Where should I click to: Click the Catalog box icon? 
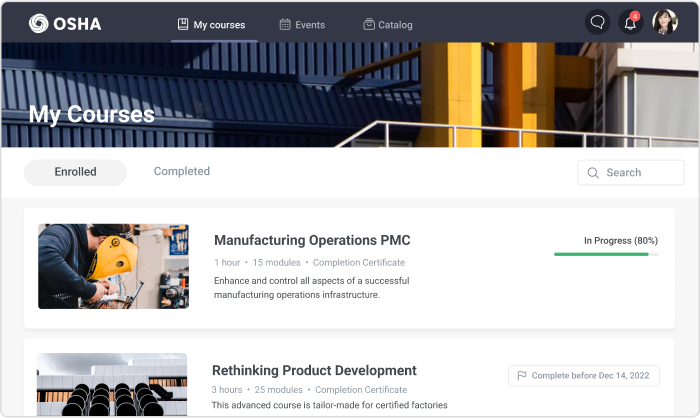(x=369, y=24)
